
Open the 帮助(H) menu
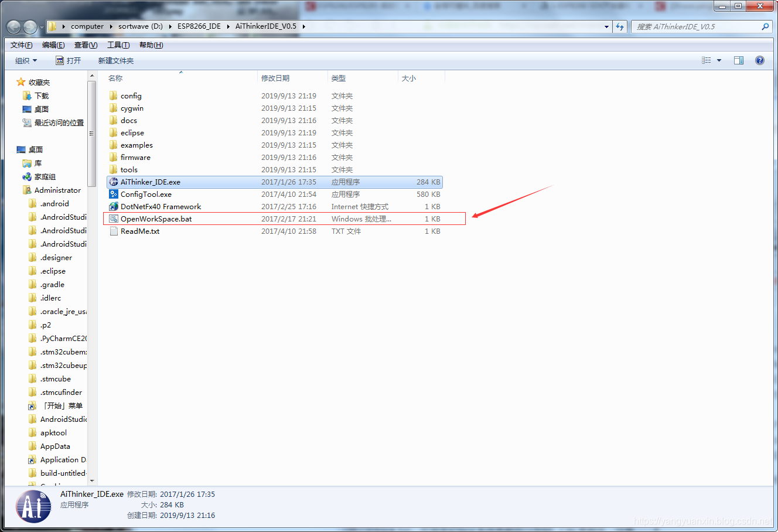(x=151, y=45)
